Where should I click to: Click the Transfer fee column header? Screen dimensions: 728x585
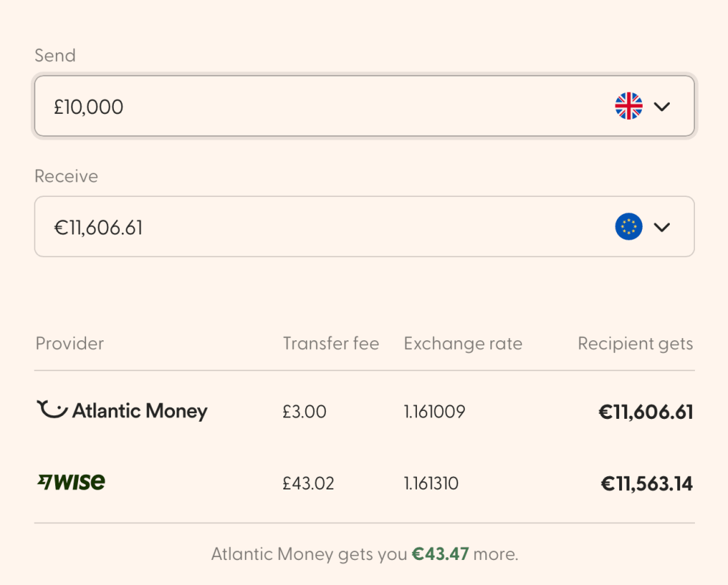331,343
